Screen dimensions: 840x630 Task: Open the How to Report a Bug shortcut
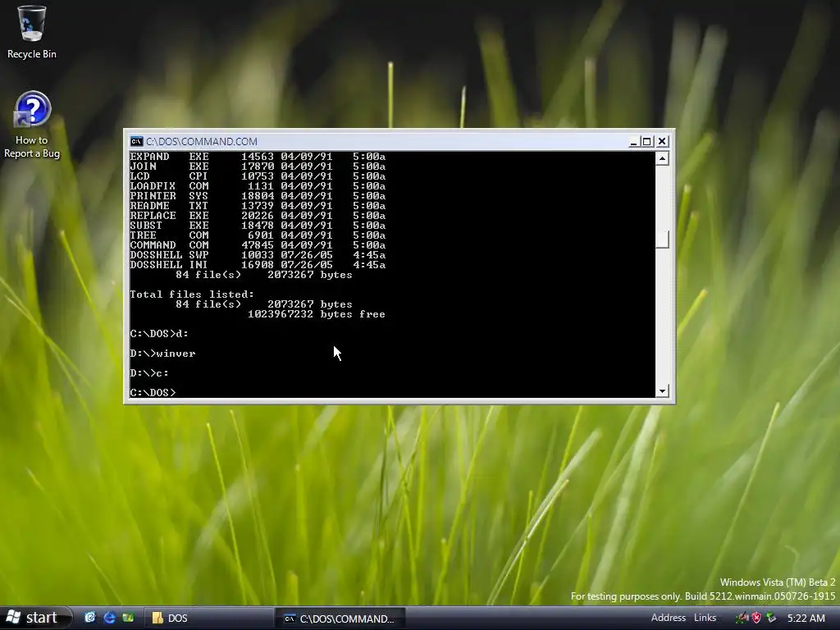point(32,125)
